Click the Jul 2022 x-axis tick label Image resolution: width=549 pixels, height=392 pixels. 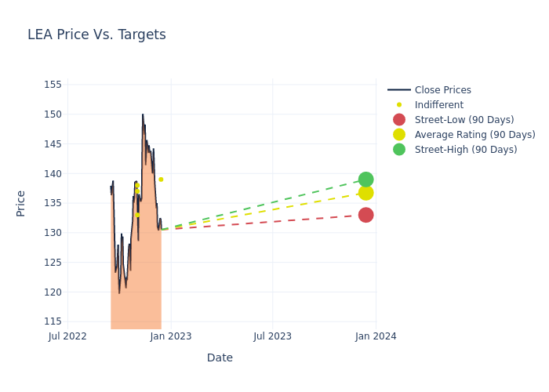(x=67, y=336)
